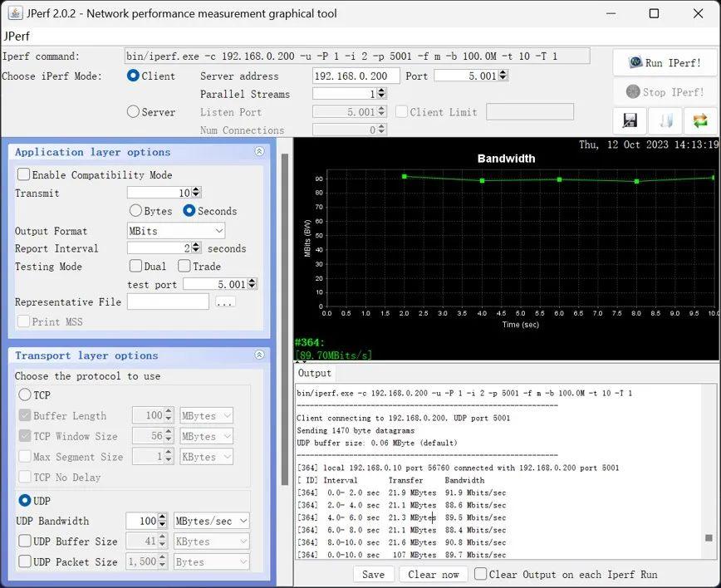
Task: Open the JPerf menu
Action: pos(17,37)
